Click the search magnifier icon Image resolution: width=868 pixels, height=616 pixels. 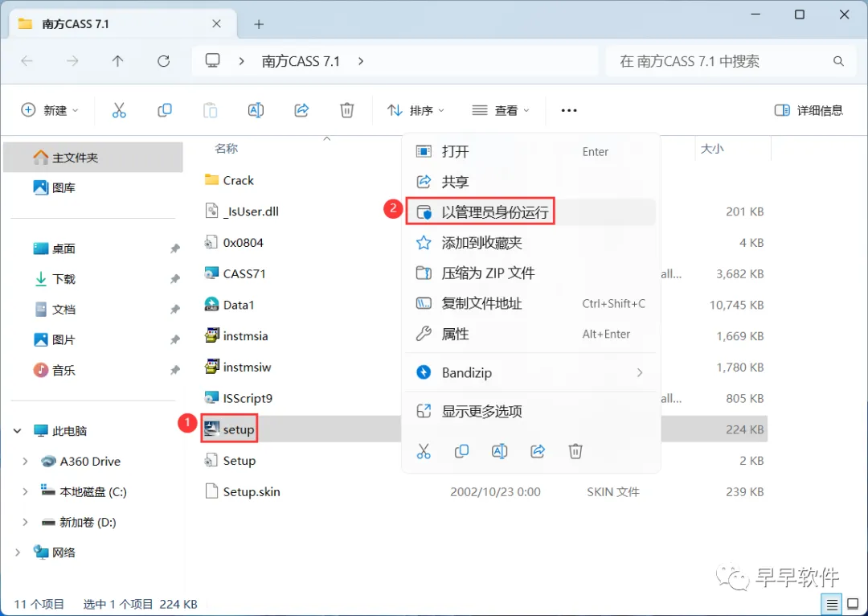tap(838, 61)
